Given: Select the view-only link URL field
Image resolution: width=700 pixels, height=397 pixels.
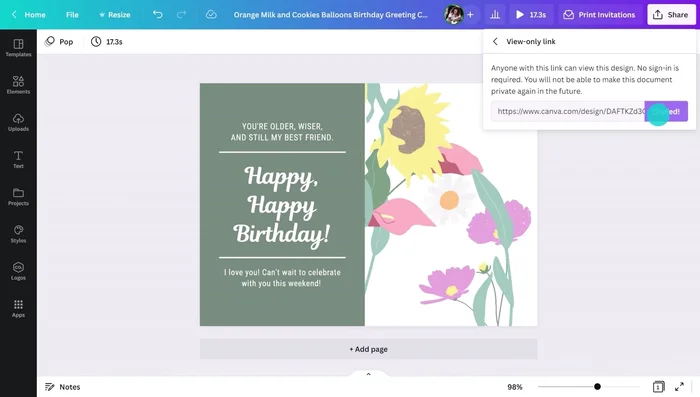Looking at the screenshot, I should click(568, 111).
